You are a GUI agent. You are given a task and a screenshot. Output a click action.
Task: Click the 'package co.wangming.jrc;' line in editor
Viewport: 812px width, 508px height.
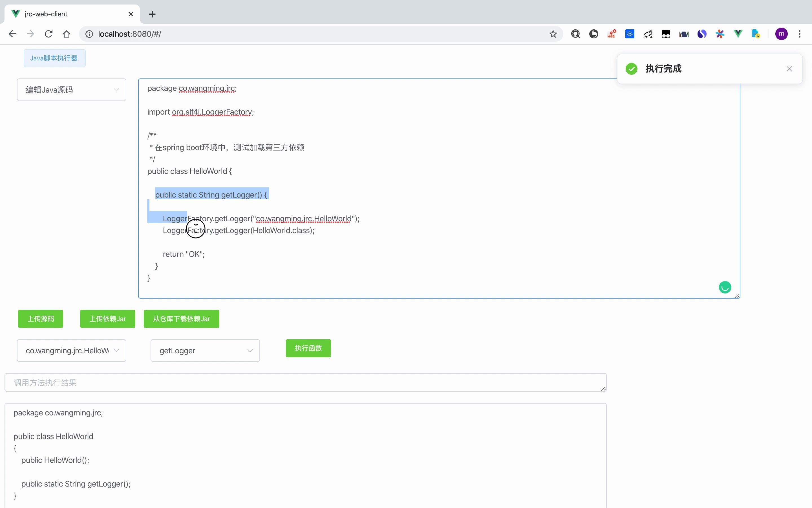[x=192, y=88]
